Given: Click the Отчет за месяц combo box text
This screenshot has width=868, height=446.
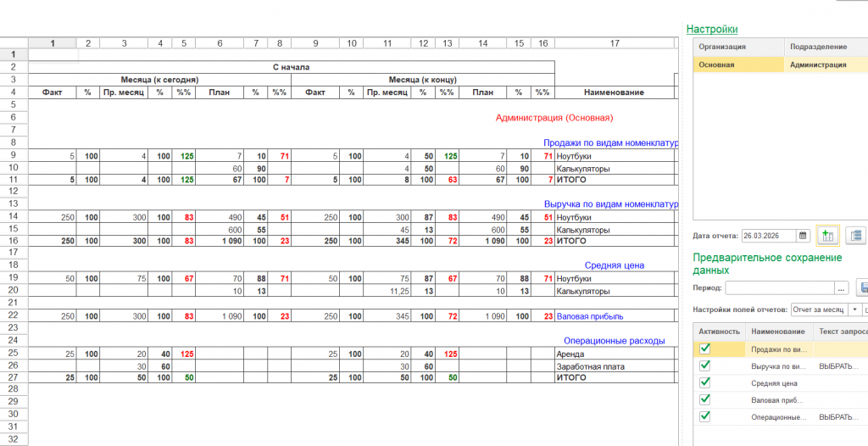Looking at the screenshot, I should pyautogui.click(x=820, y=309).
